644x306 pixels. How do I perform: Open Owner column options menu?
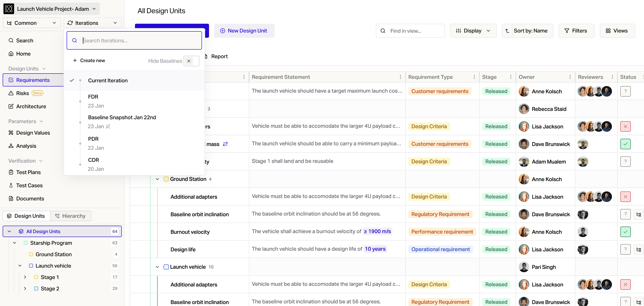pos(570,77)
